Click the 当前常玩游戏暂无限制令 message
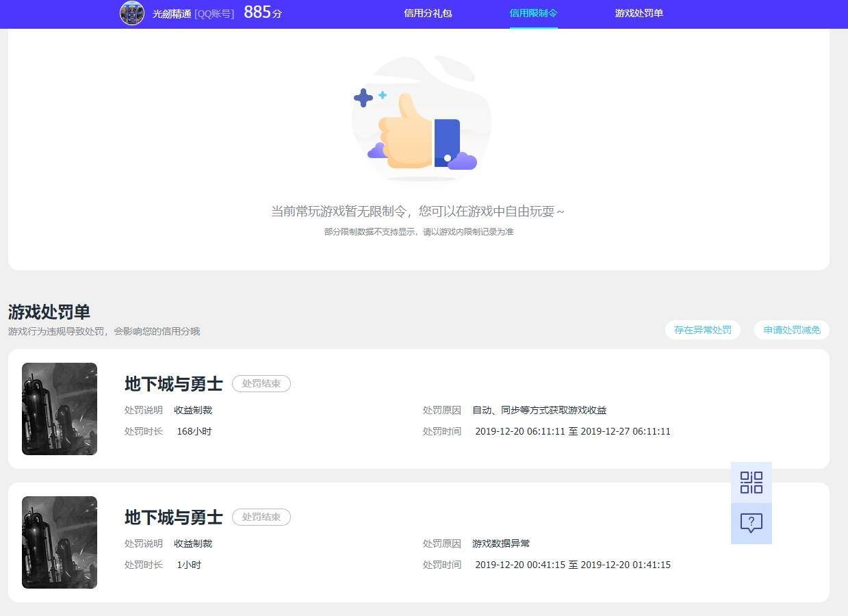848x616 pixels. [x=418, y=211]
